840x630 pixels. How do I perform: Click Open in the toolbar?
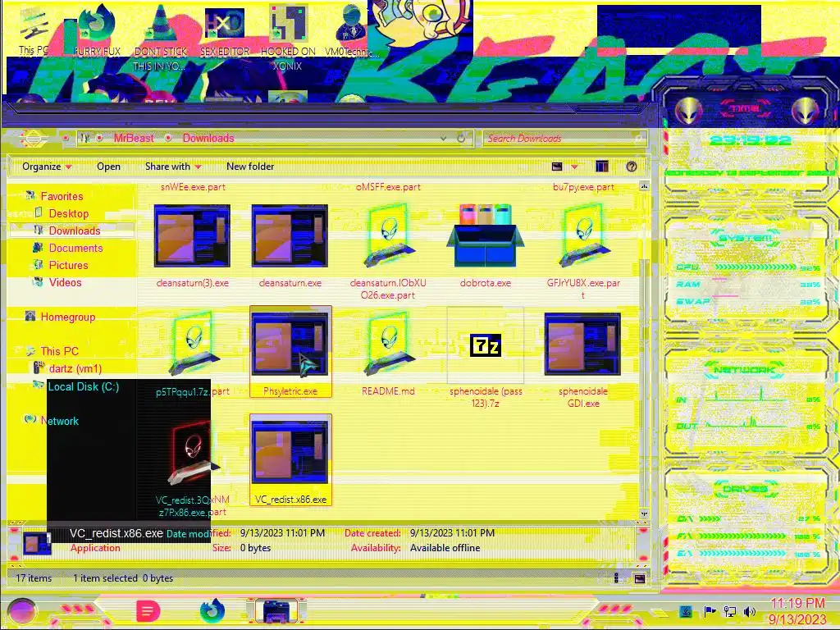[109, 167]
